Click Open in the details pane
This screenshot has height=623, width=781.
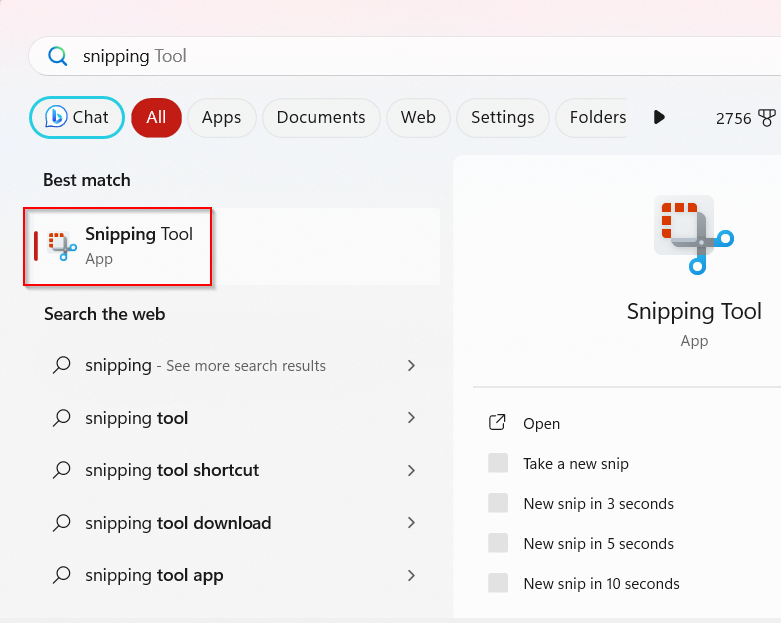pos(541,423)
